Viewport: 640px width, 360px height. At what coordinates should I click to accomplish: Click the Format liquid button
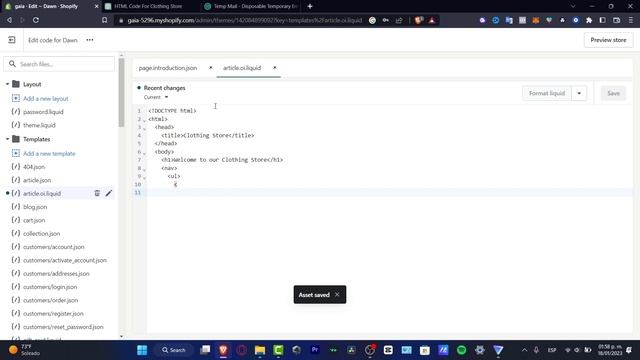547,93
